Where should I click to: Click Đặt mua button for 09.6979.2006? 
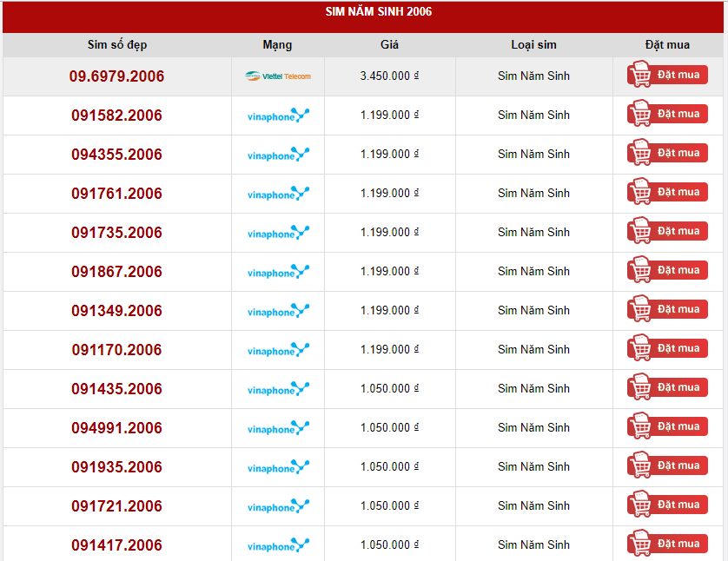667,74
